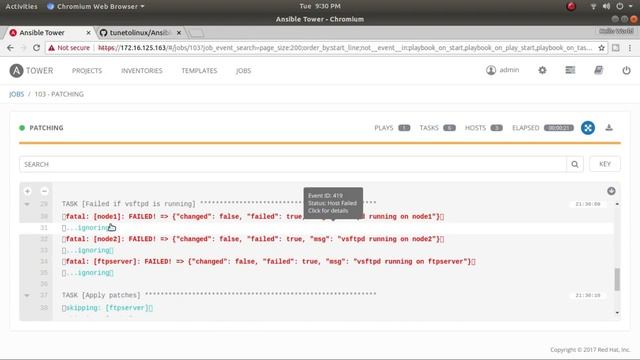The width and height of the screenshot is (640, 360).
Task: Close the Ansible Tower tab
Action: pos(88,33)
